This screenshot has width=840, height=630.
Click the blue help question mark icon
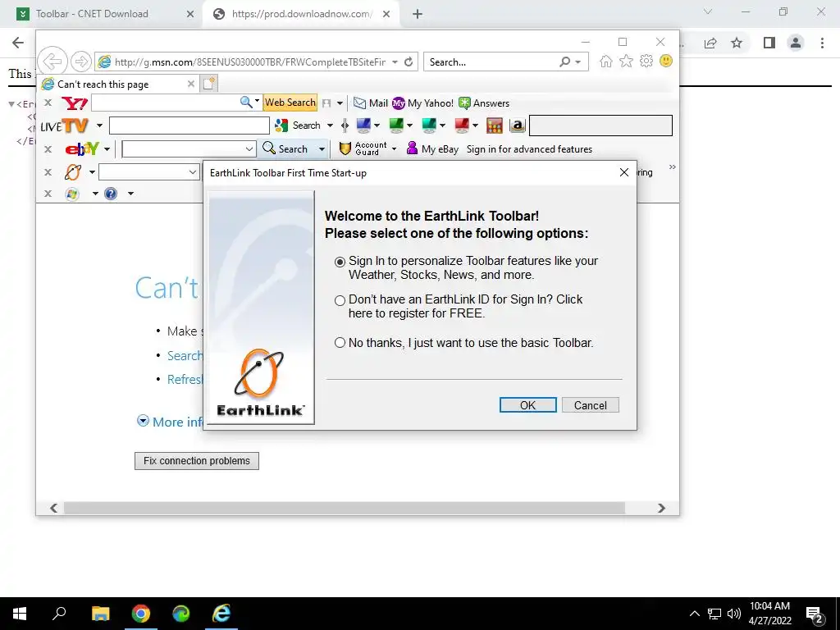tap(111, 194)
